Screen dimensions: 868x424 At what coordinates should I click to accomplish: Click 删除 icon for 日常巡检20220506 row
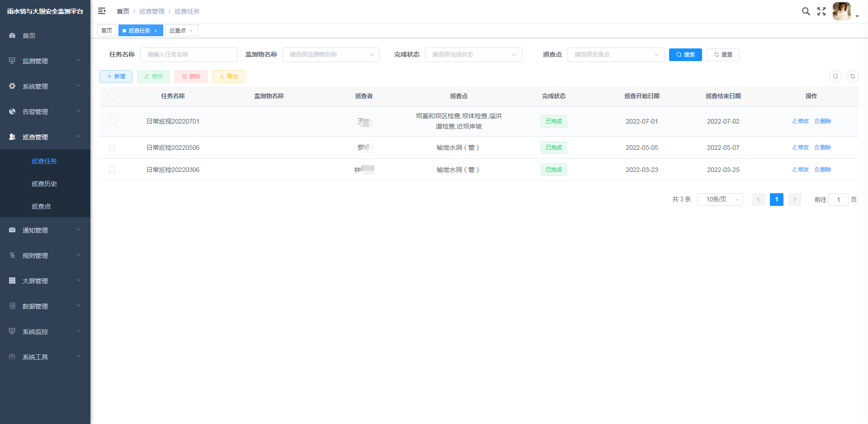[822, 148]
